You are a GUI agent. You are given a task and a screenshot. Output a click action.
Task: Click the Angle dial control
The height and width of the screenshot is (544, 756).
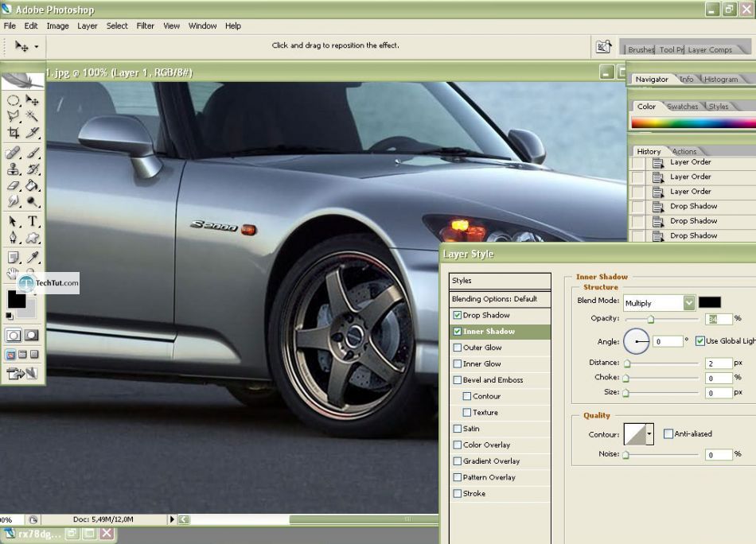coord(637,341)
